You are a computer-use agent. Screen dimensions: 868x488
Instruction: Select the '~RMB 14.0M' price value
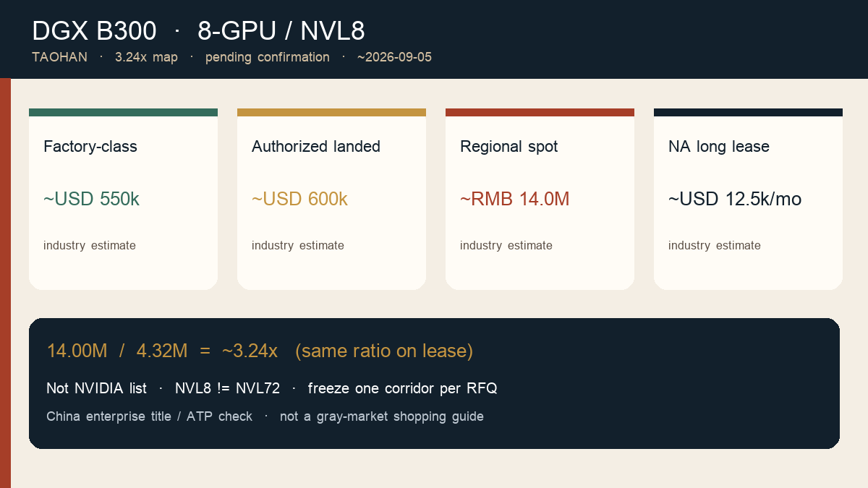(514, 199)
